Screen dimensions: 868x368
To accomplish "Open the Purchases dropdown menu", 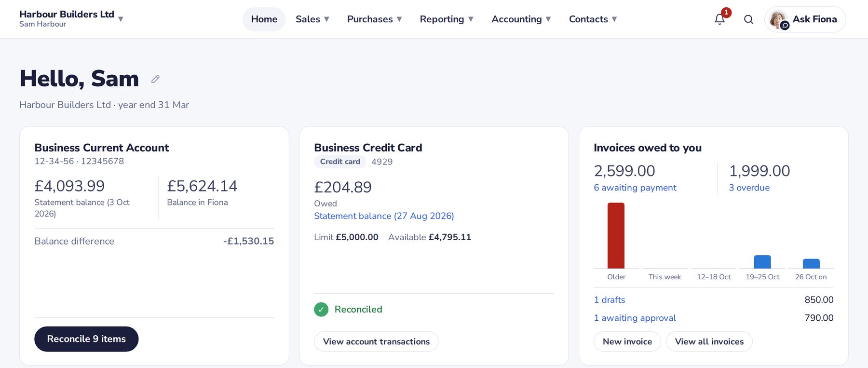I will point(375,19).
